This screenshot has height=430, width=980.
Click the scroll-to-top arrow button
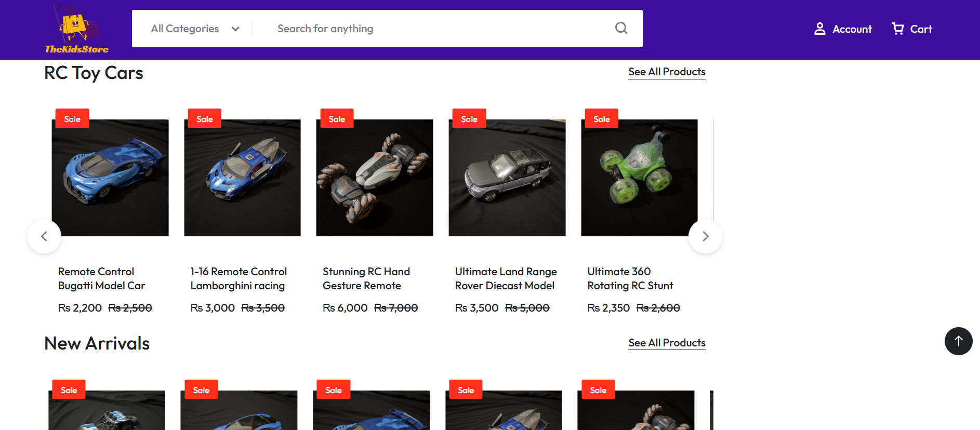pos(958,341)
